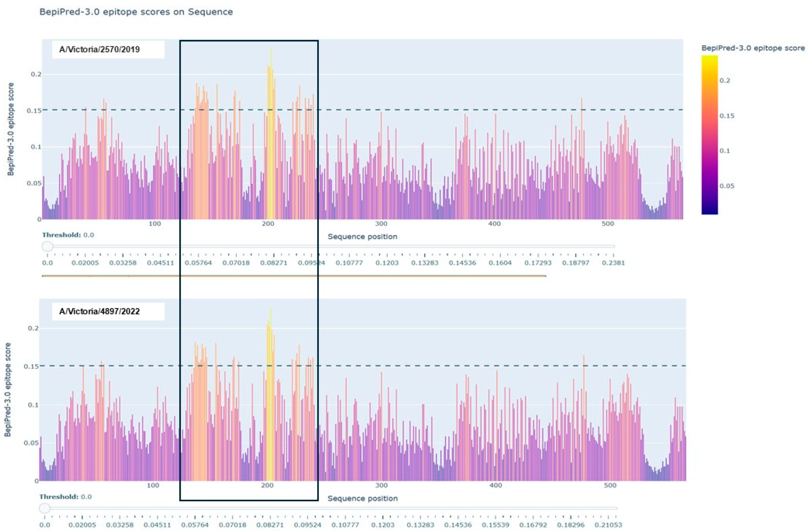Click the colorbar title BepiPred-3.0 epitope score

[x=753, y=48]
